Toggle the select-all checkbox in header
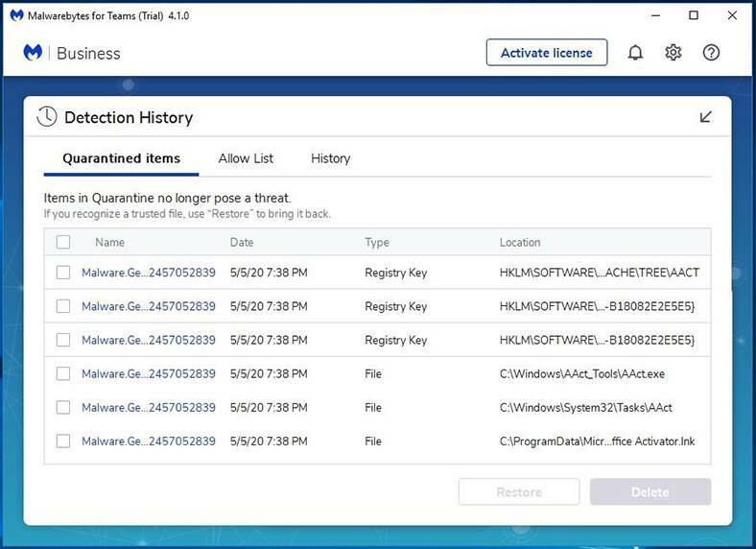Screen dimensions: 756x549 point(63,242)
